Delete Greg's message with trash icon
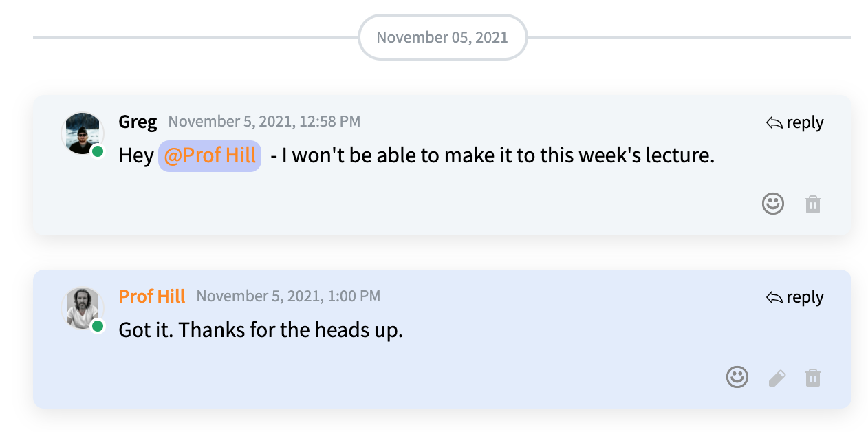Viewport: 868px width, 432px height. (812, 204)
